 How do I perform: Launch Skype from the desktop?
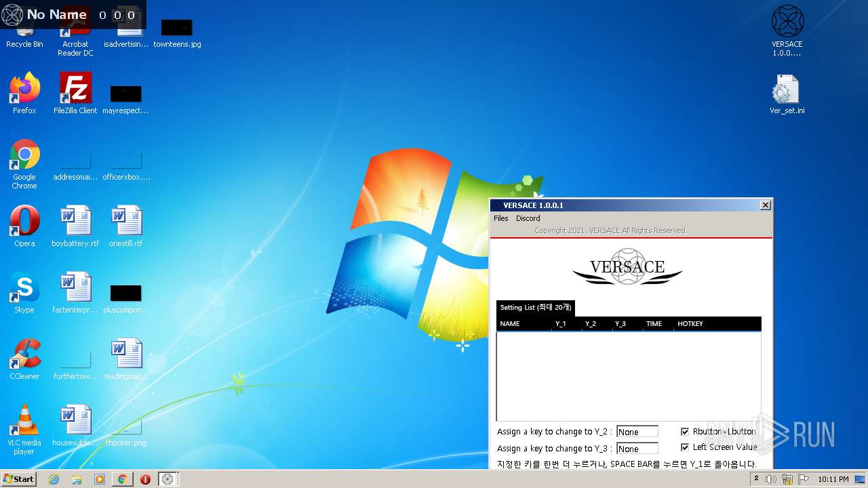click(x=24, y=293)
